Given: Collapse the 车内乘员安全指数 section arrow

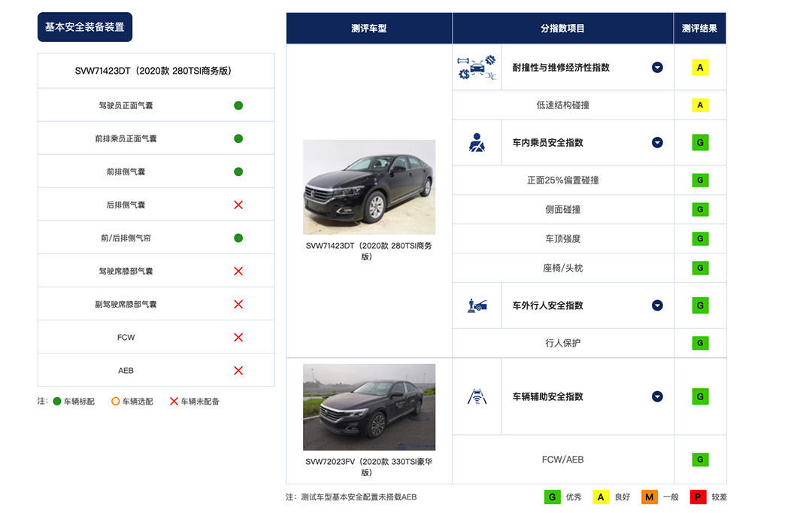Looking at the screenshot, I should coord(657,142).
